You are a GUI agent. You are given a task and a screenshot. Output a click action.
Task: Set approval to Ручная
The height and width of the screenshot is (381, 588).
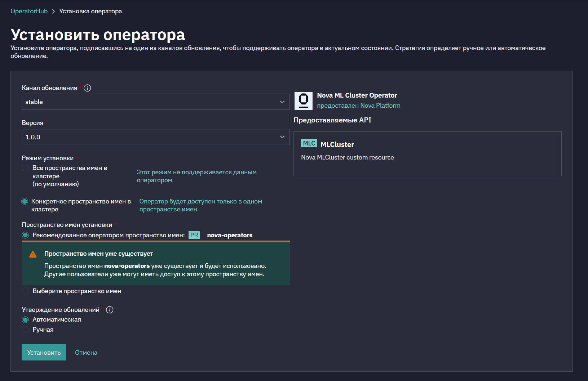(x=25, y=330)
